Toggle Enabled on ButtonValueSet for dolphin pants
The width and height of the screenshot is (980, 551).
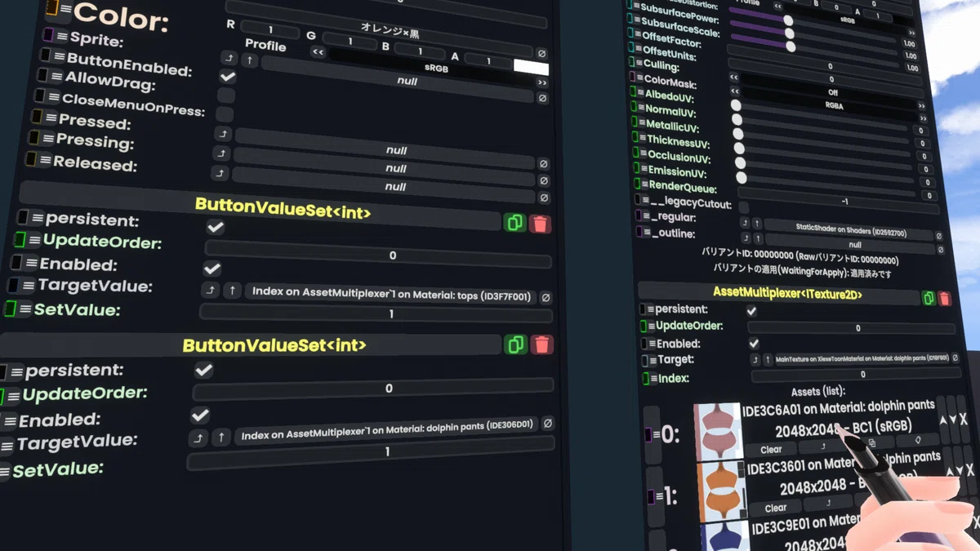(x=200, y=415)
